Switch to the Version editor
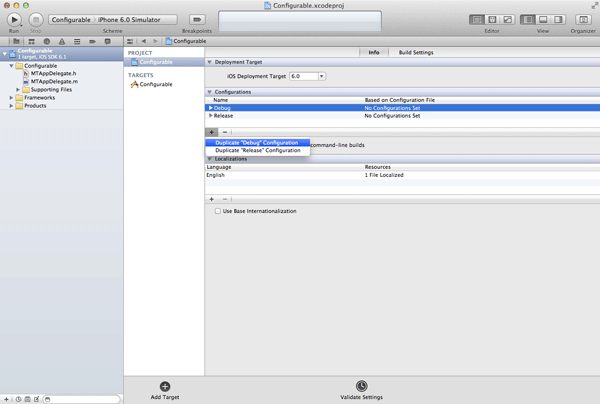The image size is (600, 404). tap(507, 20)
